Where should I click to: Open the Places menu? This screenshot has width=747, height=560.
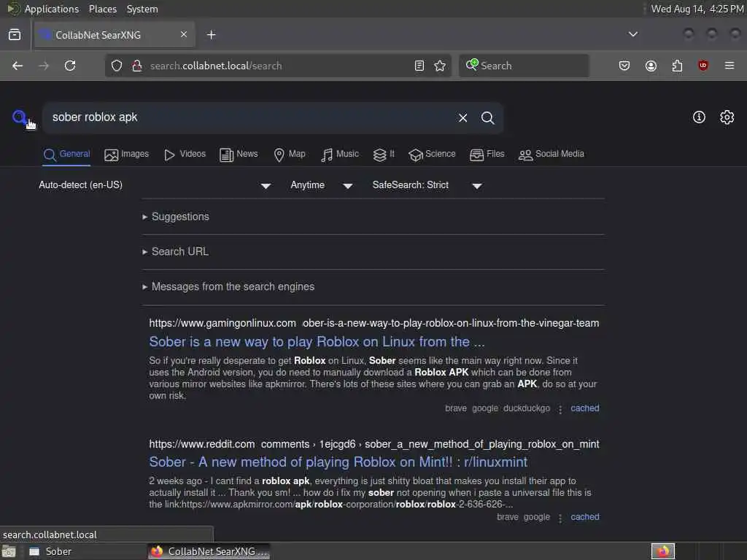pos(103,9)
